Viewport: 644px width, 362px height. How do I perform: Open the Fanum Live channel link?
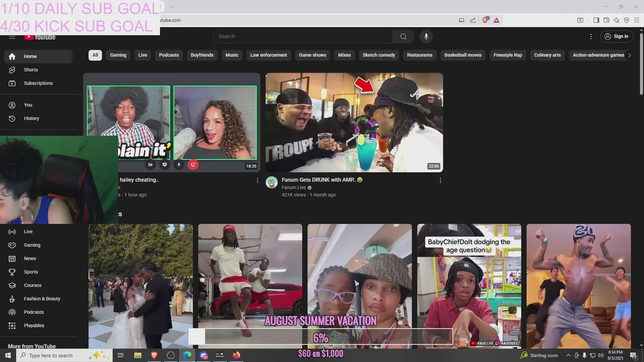point(294,188)
